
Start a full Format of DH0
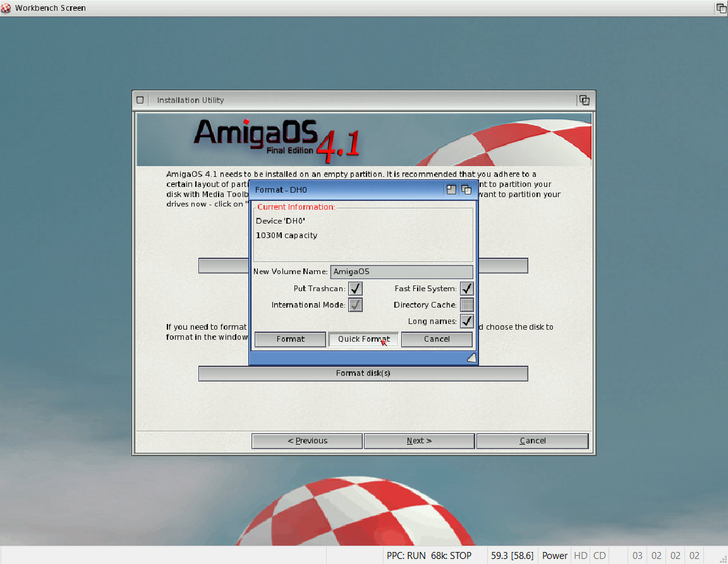pyautogui.click(x=290, y=339)
